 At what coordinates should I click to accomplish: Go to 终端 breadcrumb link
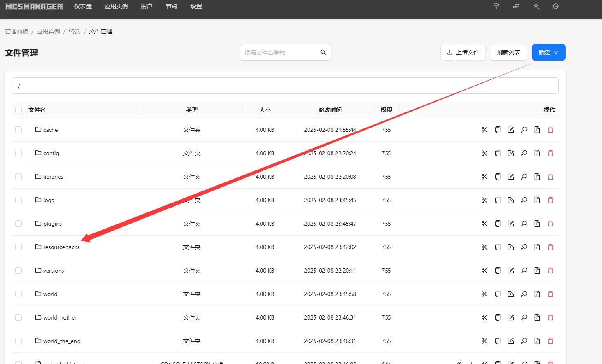click(x=75, y=31)
